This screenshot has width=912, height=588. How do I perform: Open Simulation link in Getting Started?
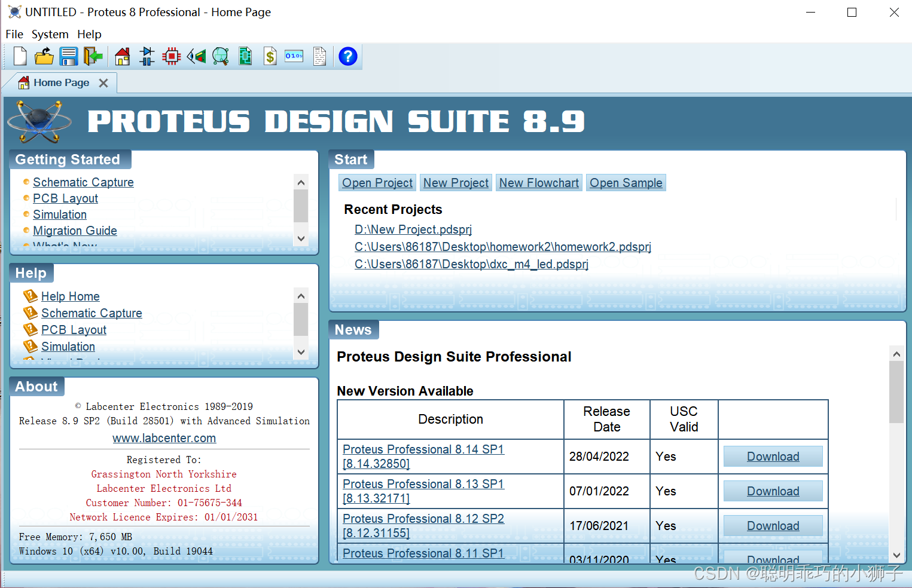[x=60, y=215]
